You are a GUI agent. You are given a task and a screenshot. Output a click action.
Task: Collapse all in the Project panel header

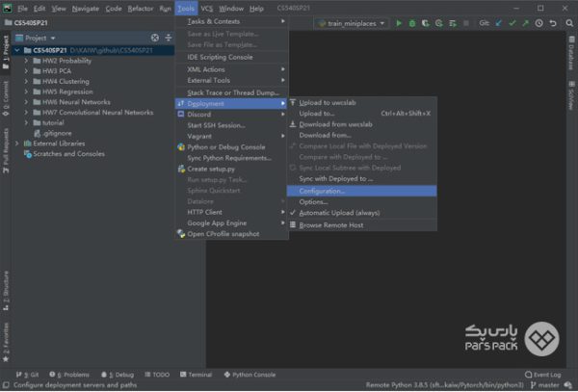coord(168,38)
